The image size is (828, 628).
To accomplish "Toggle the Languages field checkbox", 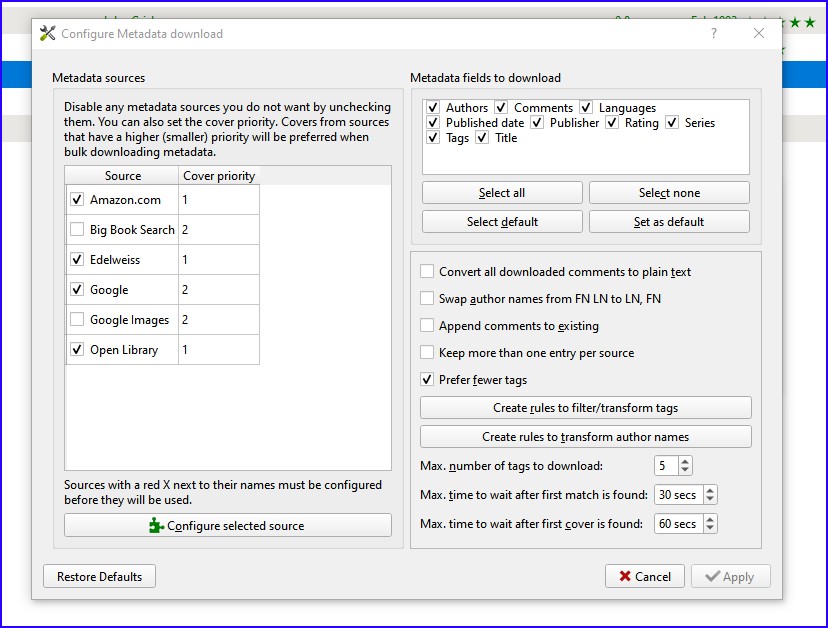I will [x=586, y=107].
